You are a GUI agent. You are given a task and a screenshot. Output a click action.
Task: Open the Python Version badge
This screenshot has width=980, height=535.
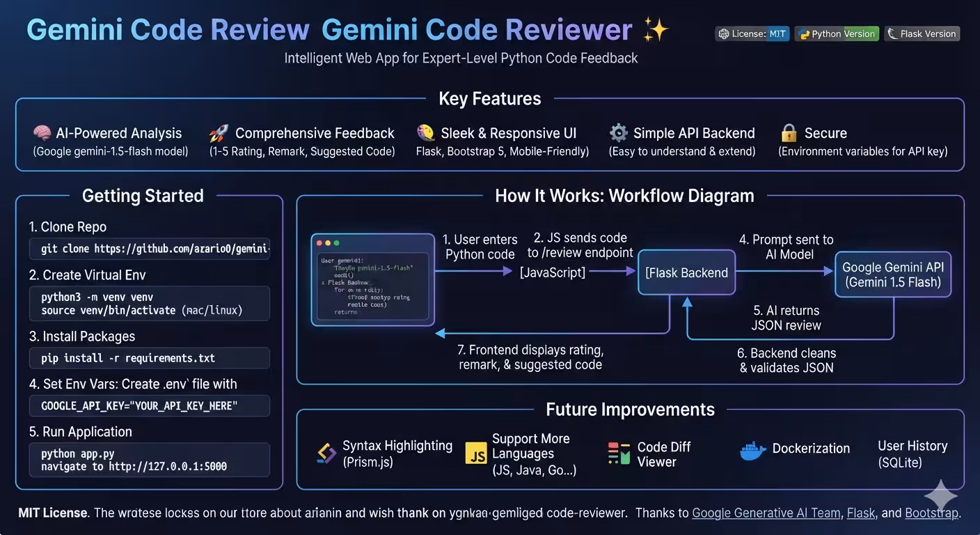click(x=837, y=33)
